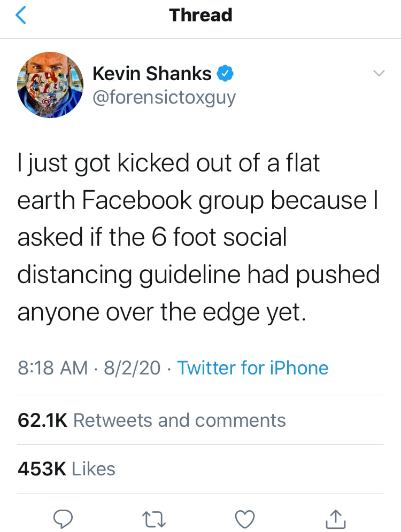Tap the share upload icon
The image size is (401, 532).
[336, 518]
